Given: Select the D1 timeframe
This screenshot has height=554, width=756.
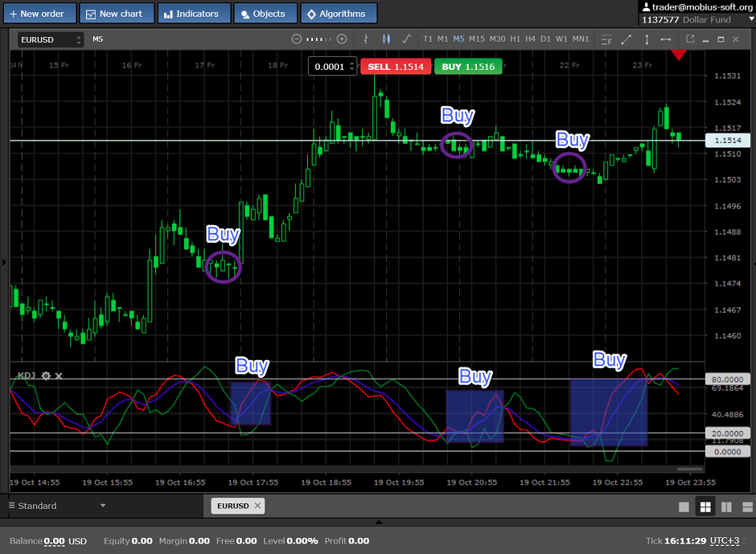Looking at the screenshot, I should coord(545,39).
